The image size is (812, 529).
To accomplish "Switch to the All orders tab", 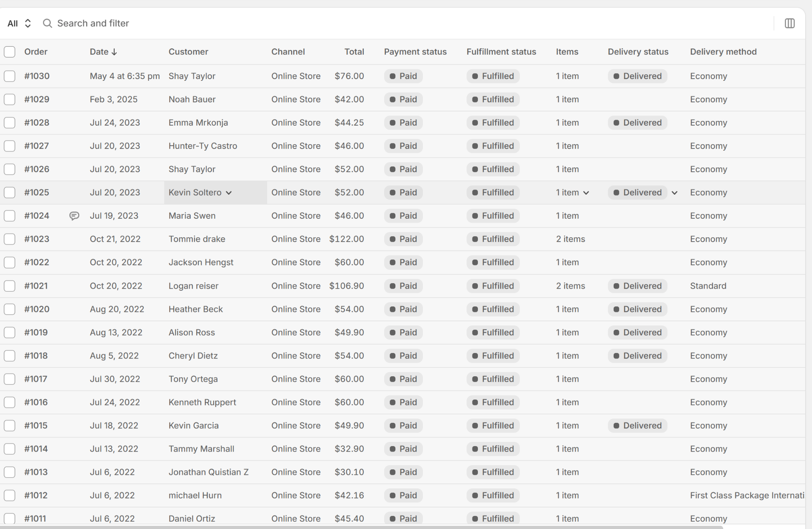I will (x=12, y=23).
